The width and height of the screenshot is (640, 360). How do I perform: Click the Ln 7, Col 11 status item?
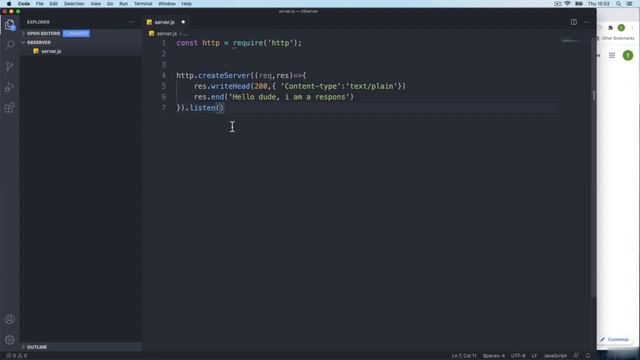464,356
